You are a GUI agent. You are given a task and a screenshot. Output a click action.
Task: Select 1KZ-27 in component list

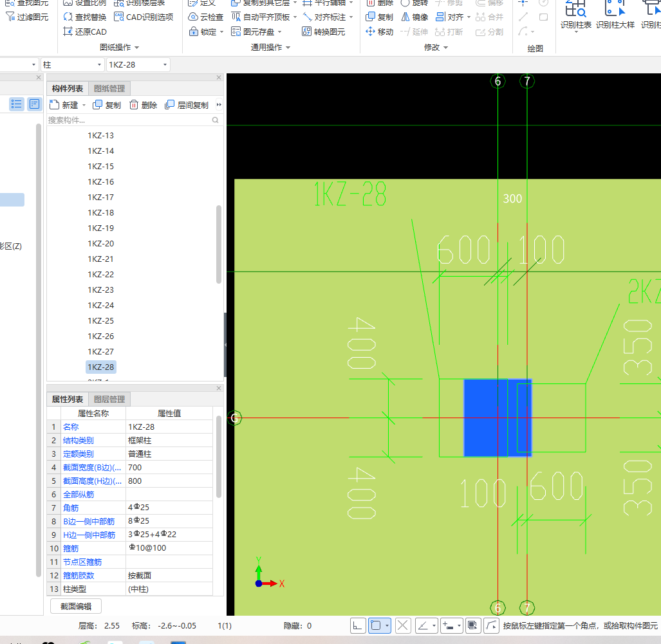click(x=101, y=351)
